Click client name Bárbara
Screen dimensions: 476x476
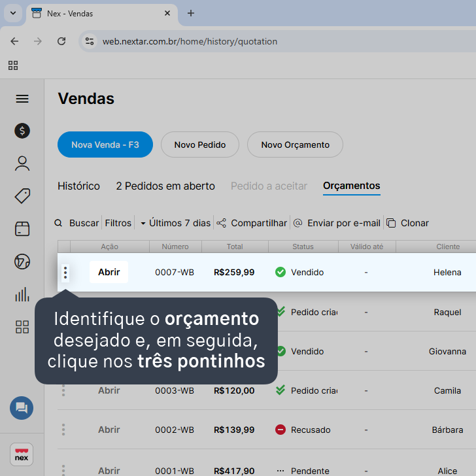click(447, 430)
